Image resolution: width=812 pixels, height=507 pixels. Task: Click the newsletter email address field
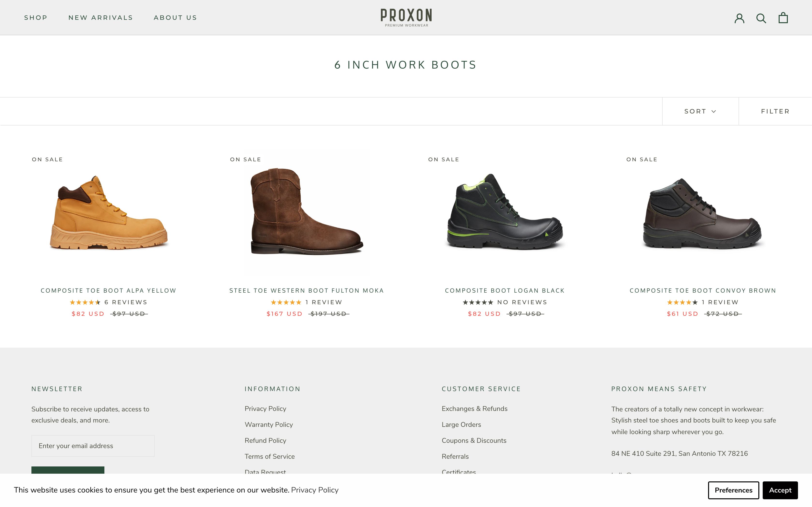(x=93, y=446)
